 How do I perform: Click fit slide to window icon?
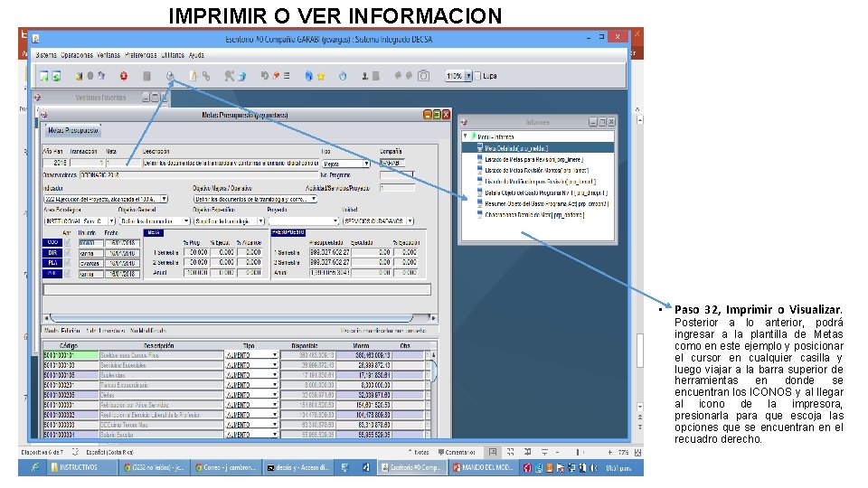(x=637, y=452)
